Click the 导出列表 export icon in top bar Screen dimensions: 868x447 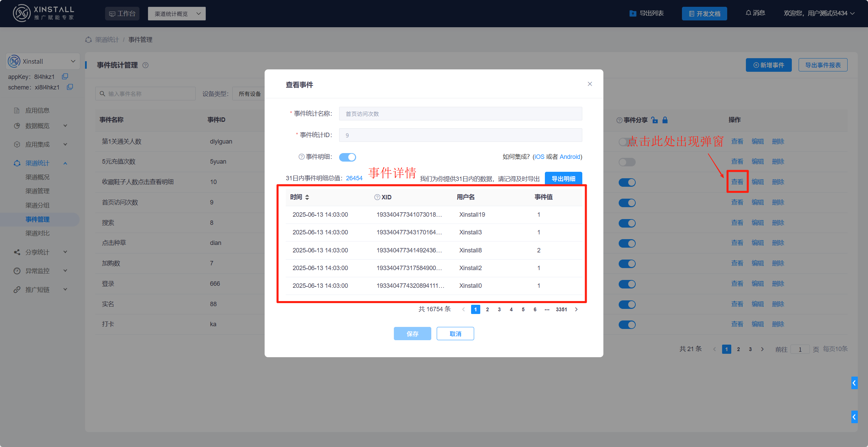pos(633,13)
